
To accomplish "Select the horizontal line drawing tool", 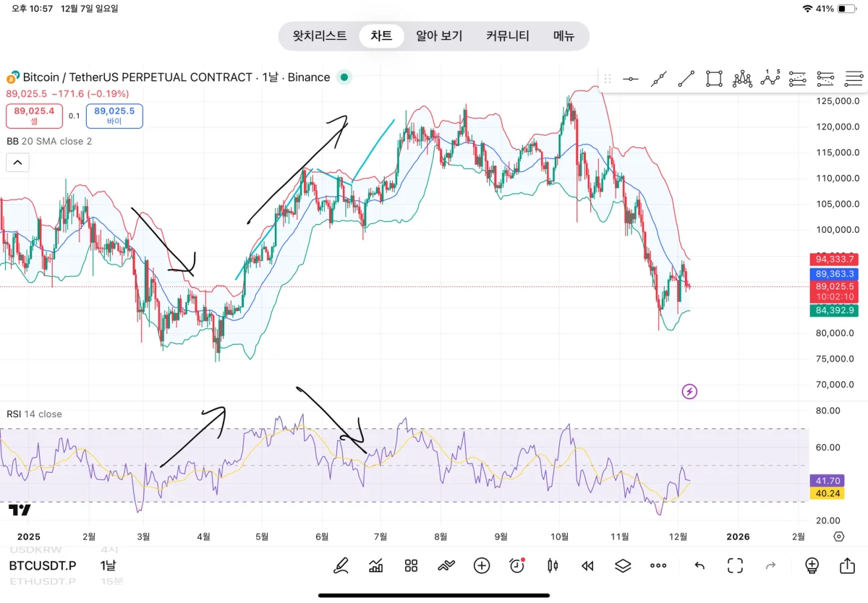I will [x=631, y=79].
